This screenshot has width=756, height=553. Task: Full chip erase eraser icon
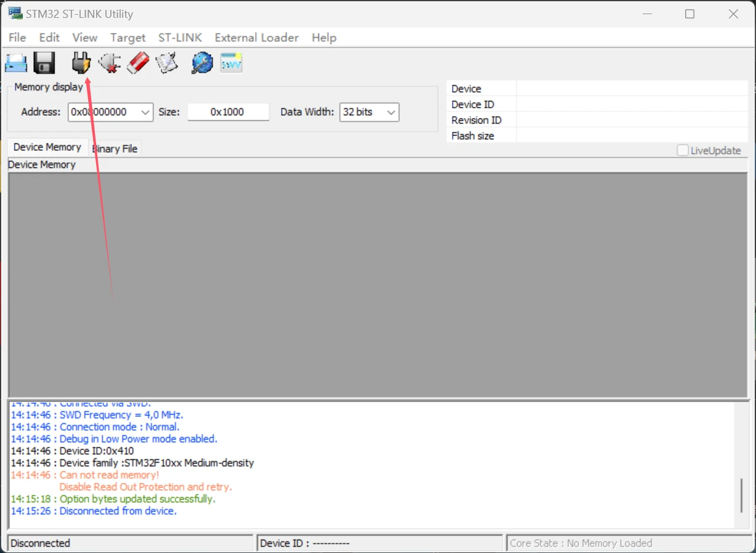pos(138,63)
